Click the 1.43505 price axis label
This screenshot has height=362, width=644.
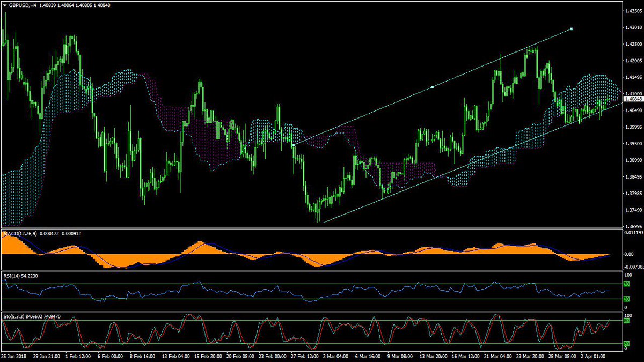(x=633, y=11)
